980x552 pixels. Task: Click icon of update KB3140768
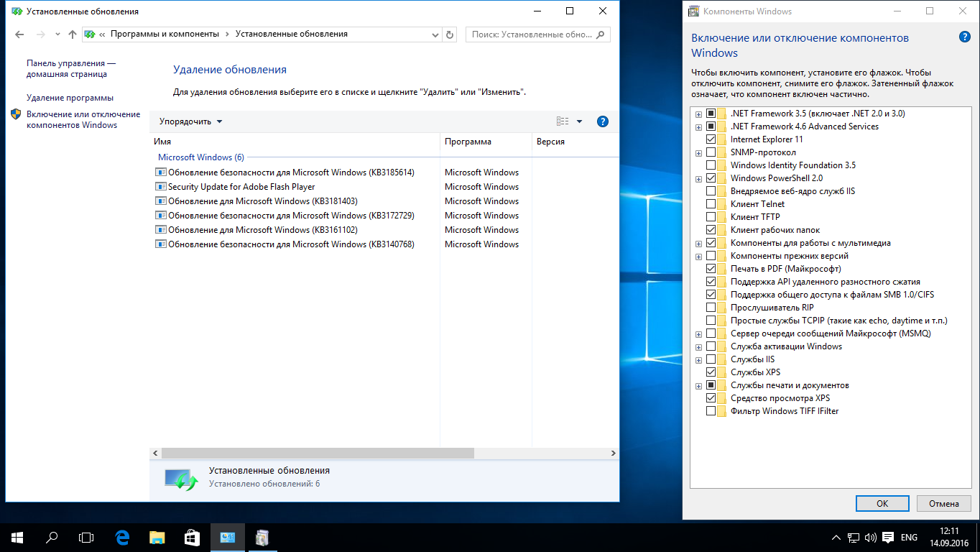160,244
